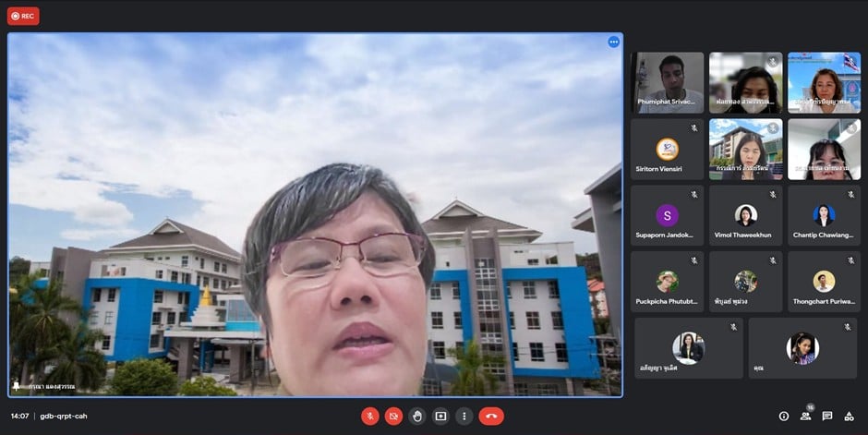Open the main video tile options menu

tap(613, 42)
